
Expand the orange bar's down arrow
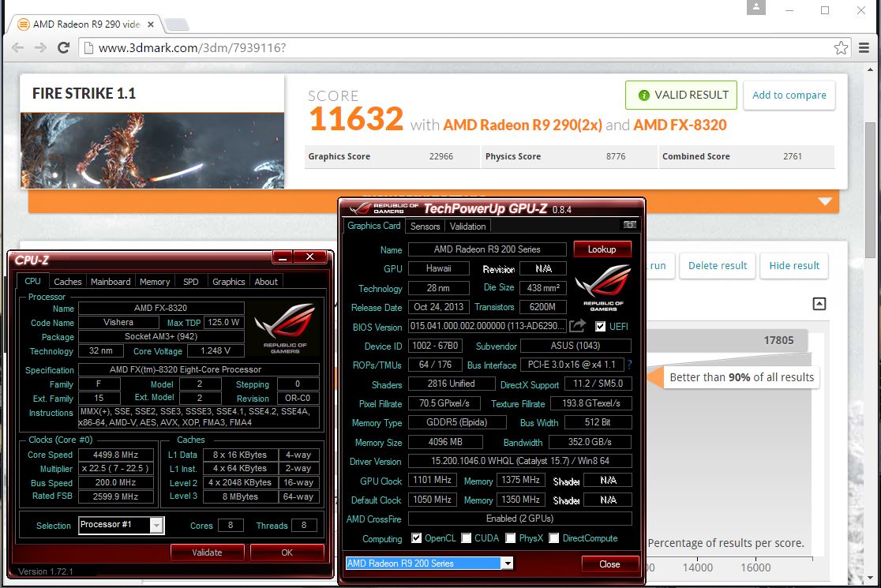(x=825, y=201)
